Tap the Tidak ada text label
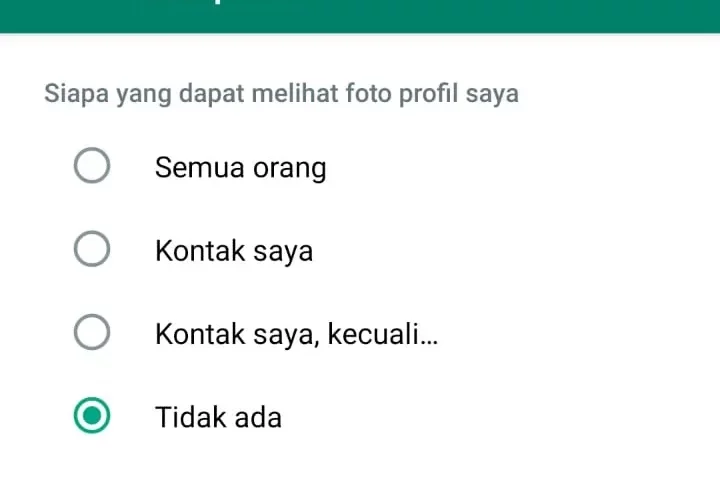 [219, 417]
